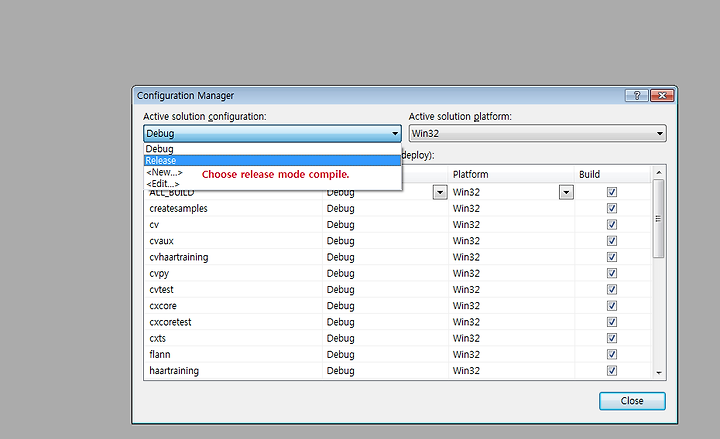
Task: Choose <New...> configuration entry
Action: point(164,172)
